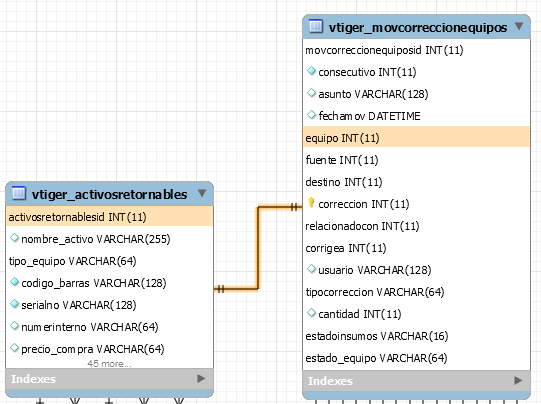Click the diamond icon next to asunto

(x=311, y=93)
